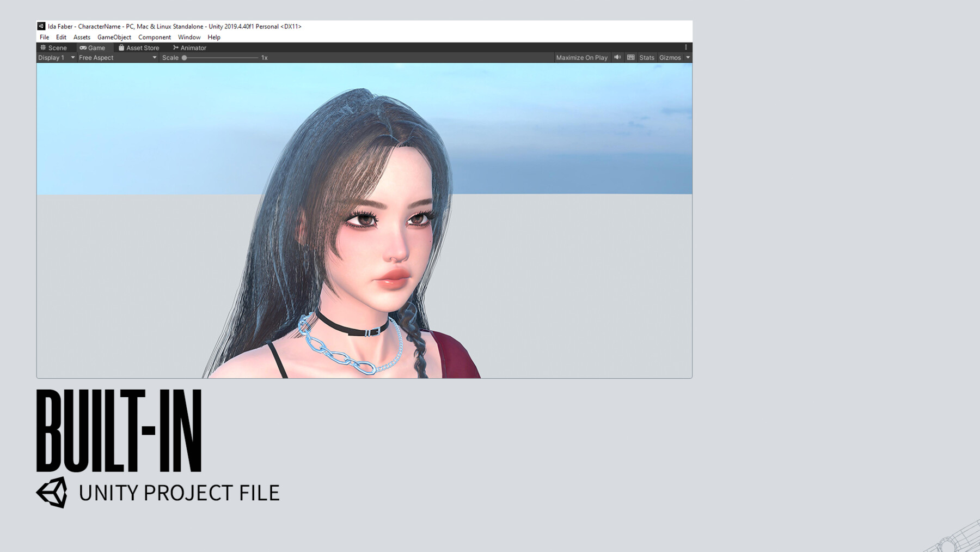Mute audio with the speaker icon
The image size is (980, 552).
tap(617, 57)
